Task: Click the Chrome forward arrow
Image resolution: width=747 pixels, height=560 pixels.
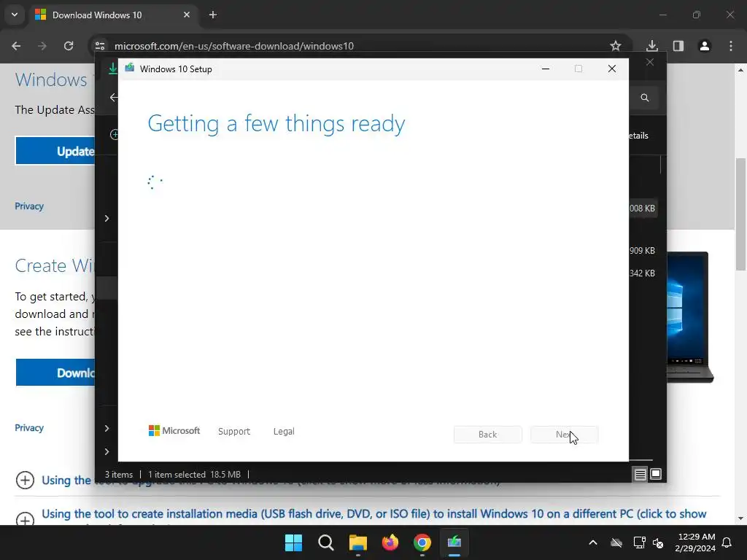Action: tap(42, 46)
